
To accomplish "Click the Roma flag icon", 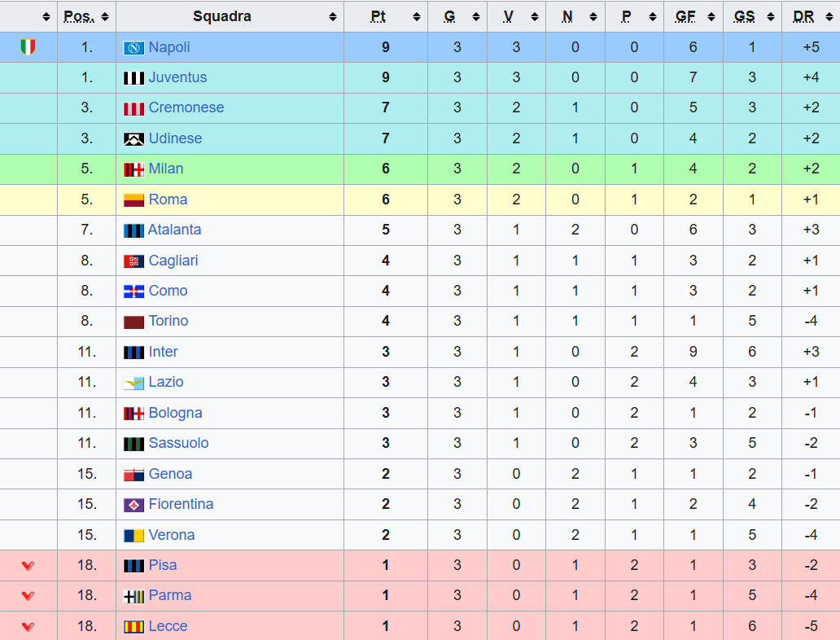I will (133, 200).
